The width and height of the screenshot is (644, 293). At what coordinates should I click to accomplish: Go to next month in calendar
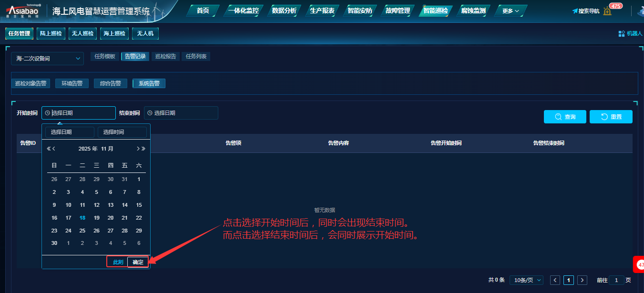[138, 149]
